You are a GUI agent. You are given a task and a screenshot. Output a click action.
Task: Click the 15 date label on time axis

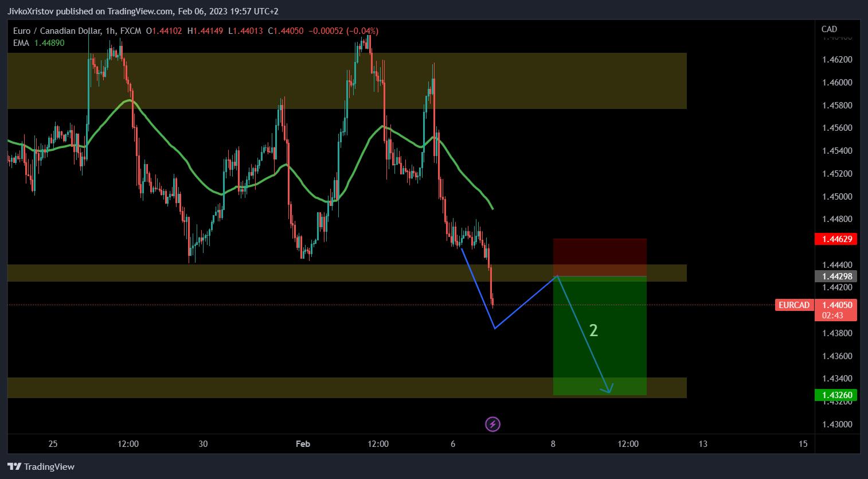[803, 444]
